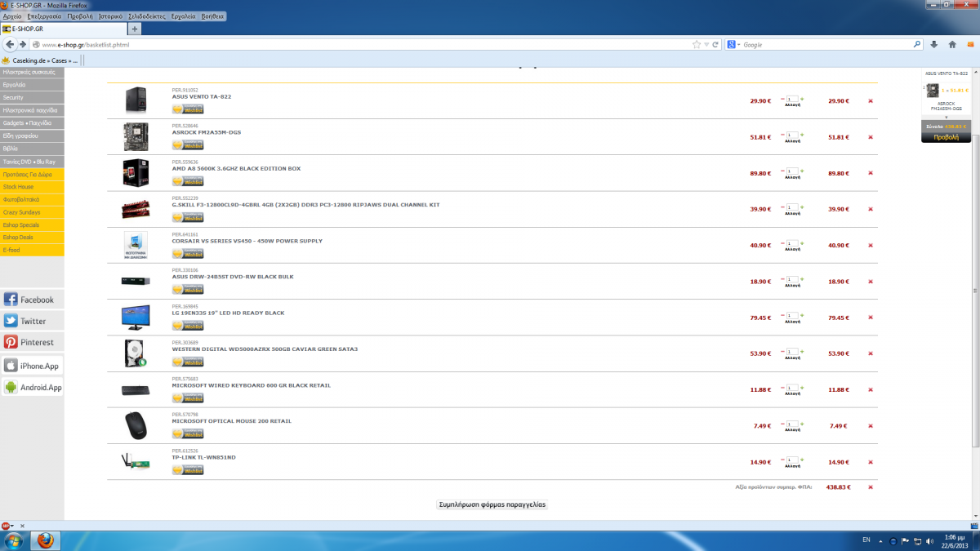Open Crazy Sundays category
Viewport: 980px width, 551px height.
[x=32, y=212]
